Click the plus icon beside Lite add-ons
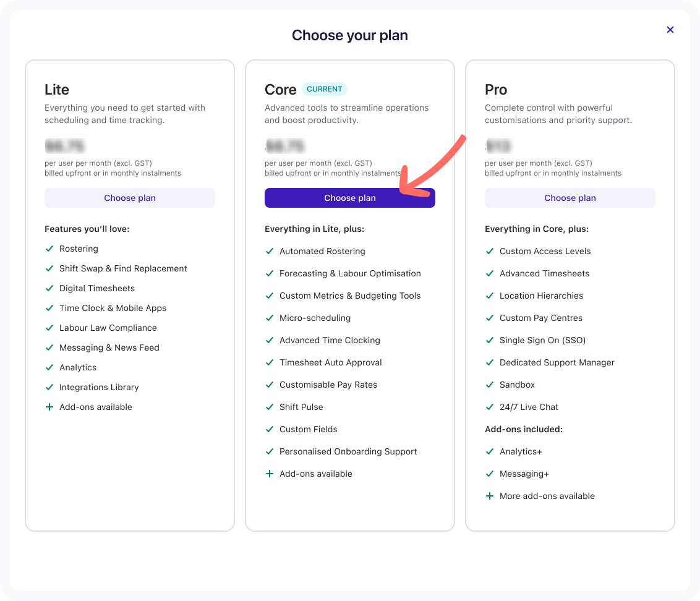This screenshot has height=601, width=700. pyautogui.click(x=49, y=407)
